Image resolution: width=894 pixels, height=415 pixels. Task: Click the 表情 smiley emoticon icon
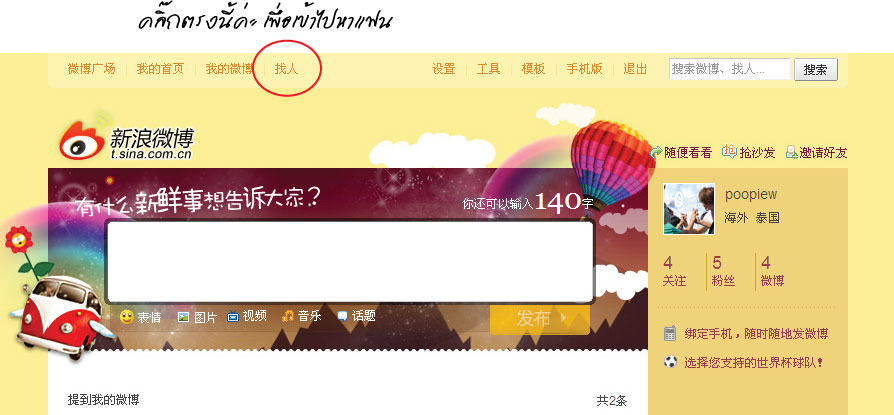click(x=127, y=317)
